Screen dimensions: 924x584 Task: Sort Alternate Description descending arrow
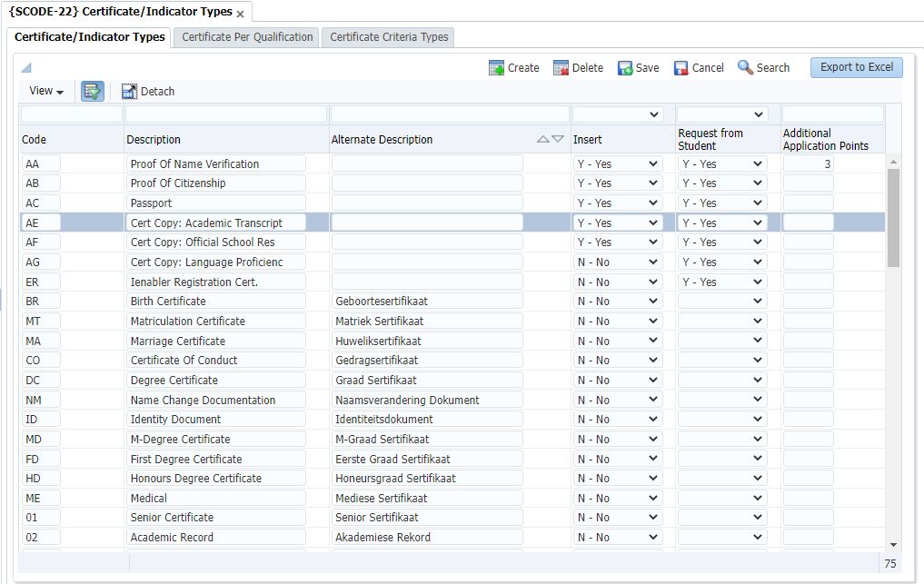tap(558, 140)
